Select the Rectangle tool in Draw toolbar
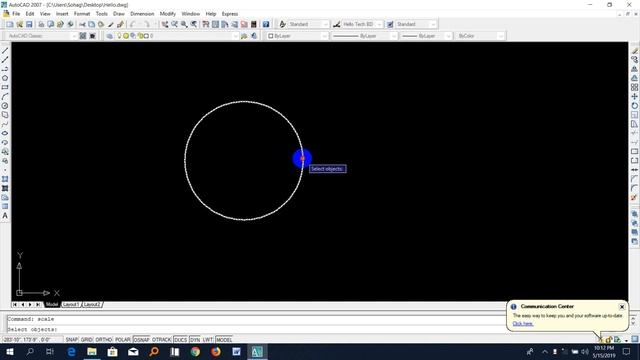Image resolution: width=640 pixels, height=360 pixels. tap(5, 87)
